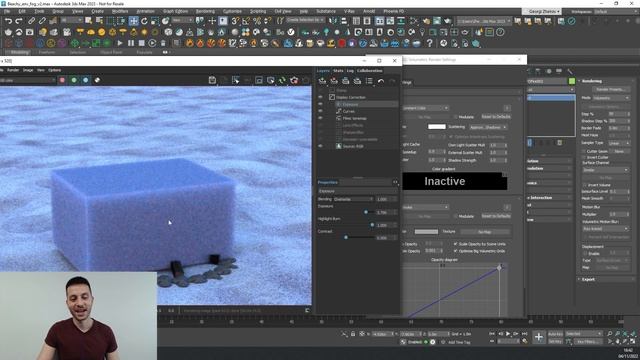Toggle Displacement Enable checkbox
The width and height of the screenshot is (640, 360).
[x=584, y=253]
